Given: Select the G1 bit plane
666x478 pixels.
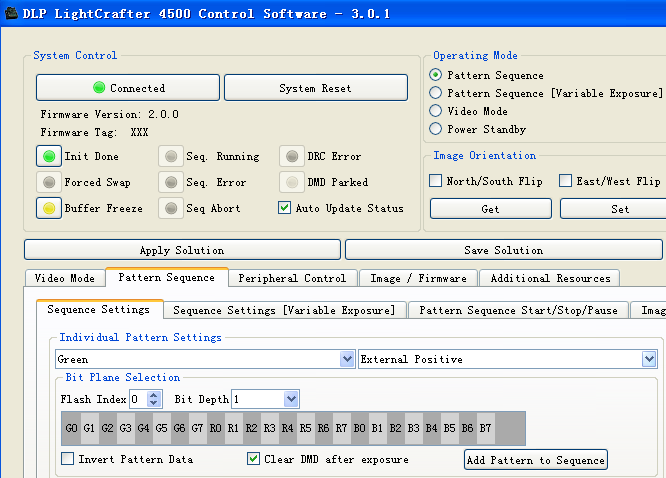Looking at the screenshot, I should tap(89, 428).
